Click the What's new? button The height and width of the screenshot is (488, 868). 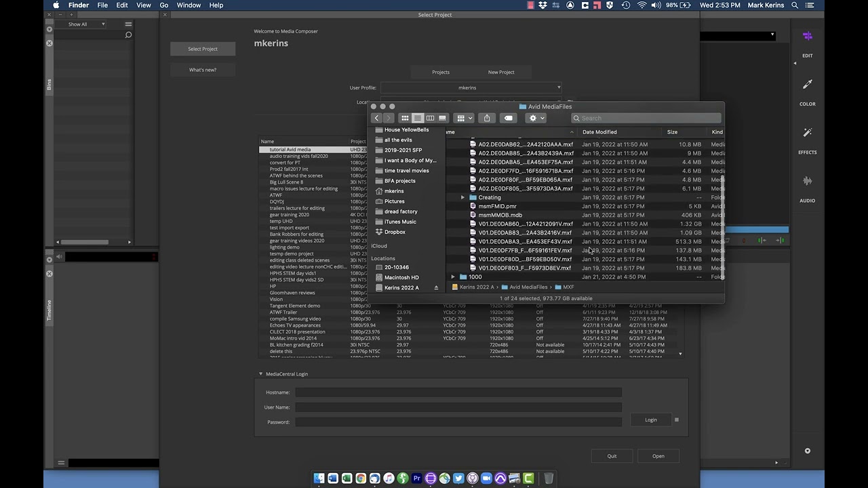coord(203,70)
